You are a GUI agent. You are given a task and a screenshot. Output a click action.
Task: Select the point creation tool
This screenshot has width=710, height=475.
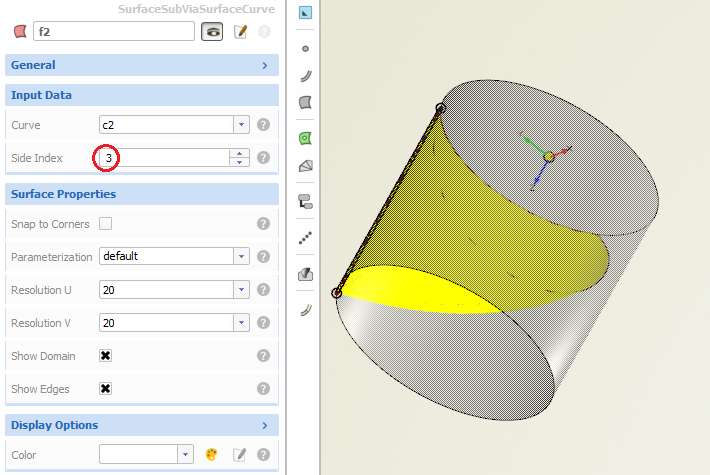click(x=305, y=48)
